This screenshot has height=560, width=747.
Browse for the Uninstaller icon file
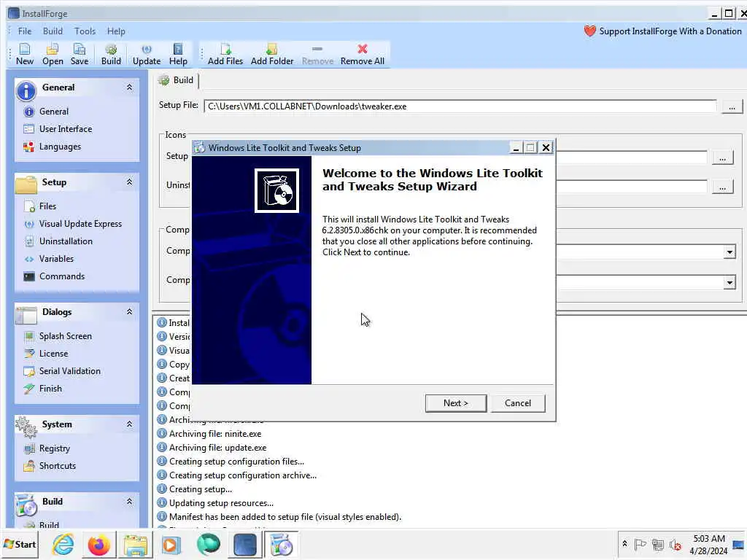tap(722, 187)
